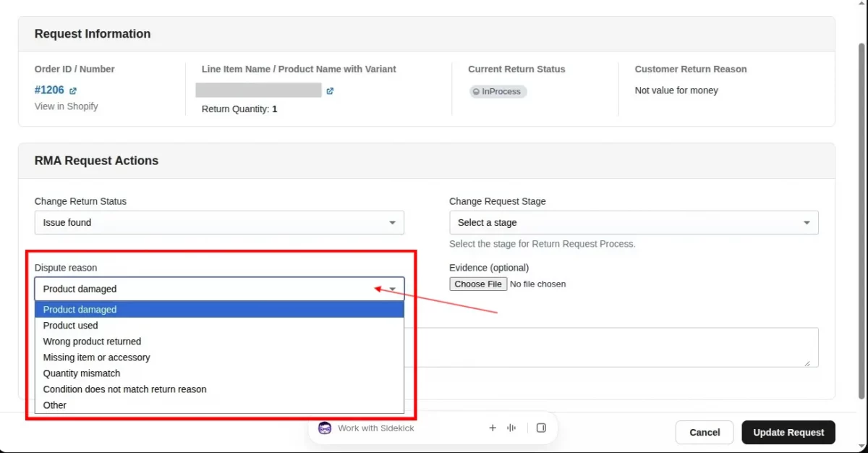Screen dimensions: 868x453
Task: Open external link icon beside order #1206
Action: 73,91
